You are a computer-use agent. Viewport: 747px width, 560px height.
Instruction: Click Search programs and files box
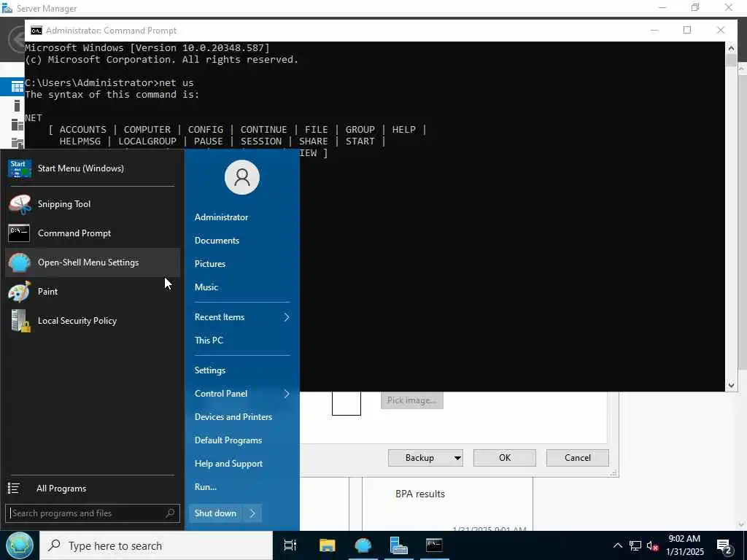[93, 513]
